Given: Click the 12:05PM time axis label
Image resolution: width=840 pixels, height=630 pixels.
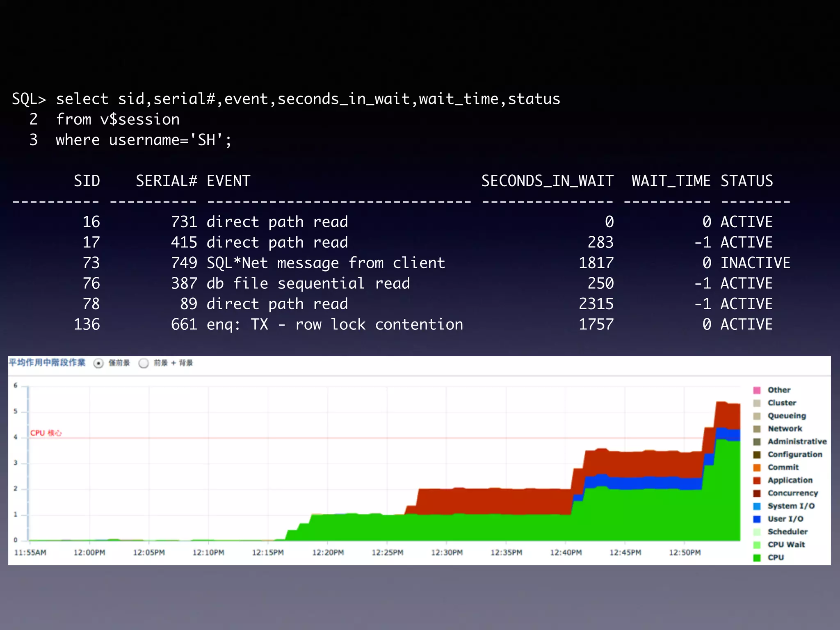Looking at the screenshot, I should (x=149, y=552).
